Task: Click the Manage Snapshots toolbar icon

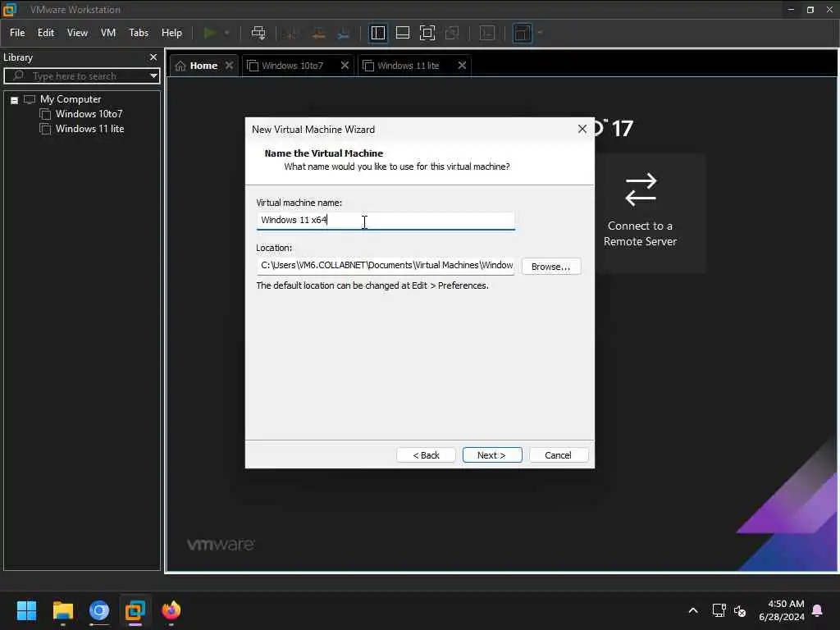Action: [x=344, y=33]
